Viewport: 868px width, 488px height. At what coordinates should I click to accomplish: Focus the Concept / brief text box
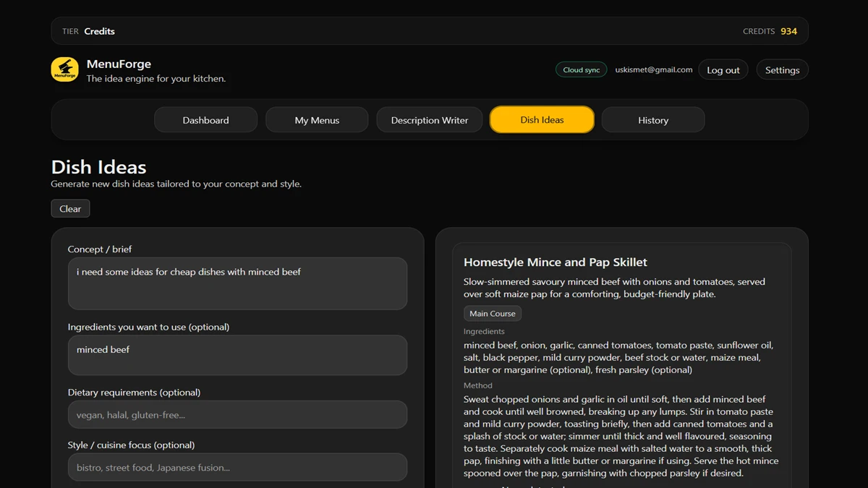pos(237,283)
